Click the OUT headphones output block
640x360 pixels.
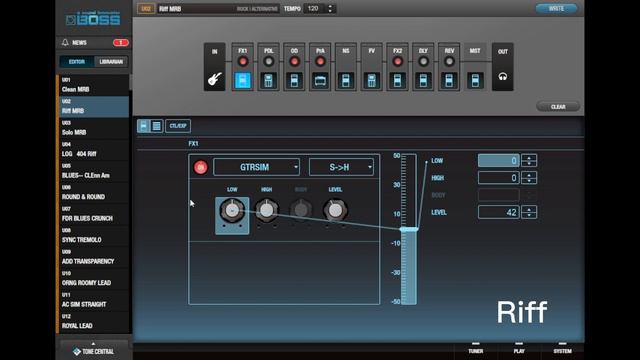(502, 67)
